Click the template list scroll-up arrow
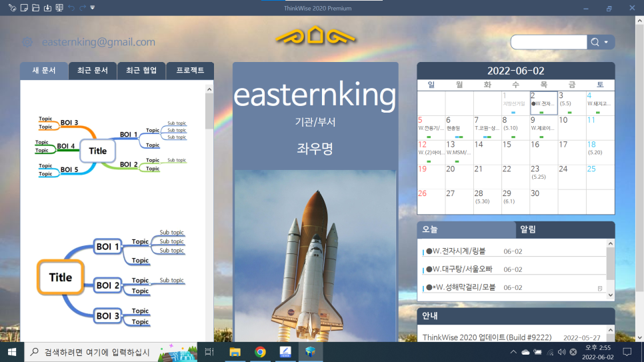The image size is (644, 362). (x=209, y=89)
